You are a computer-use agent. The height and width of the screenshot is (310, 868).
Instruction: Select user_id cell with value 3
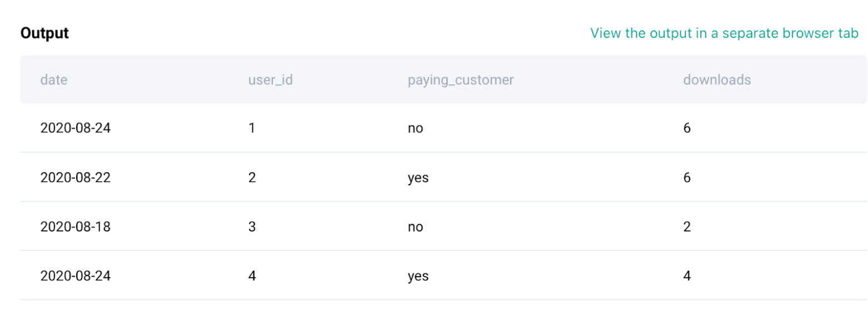click(x=252, y=227)
